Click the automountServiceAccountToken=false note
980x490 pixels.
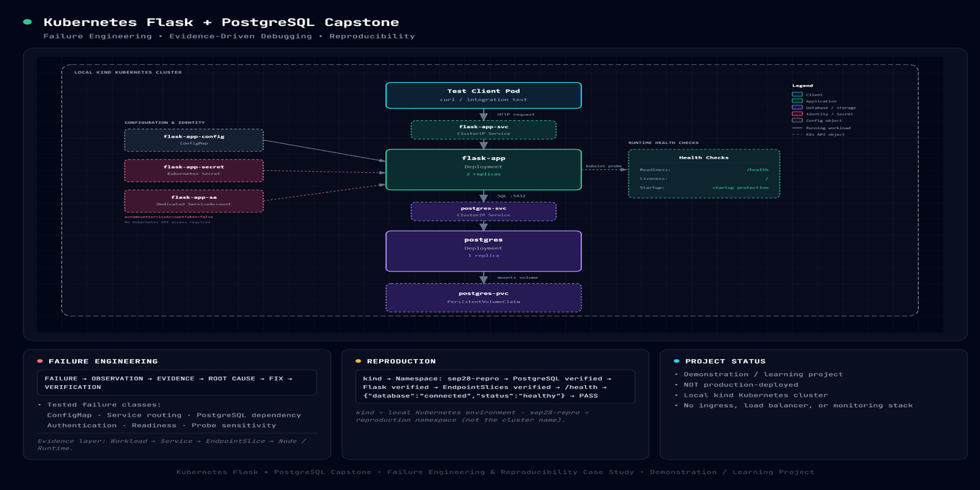click(169, 217)
